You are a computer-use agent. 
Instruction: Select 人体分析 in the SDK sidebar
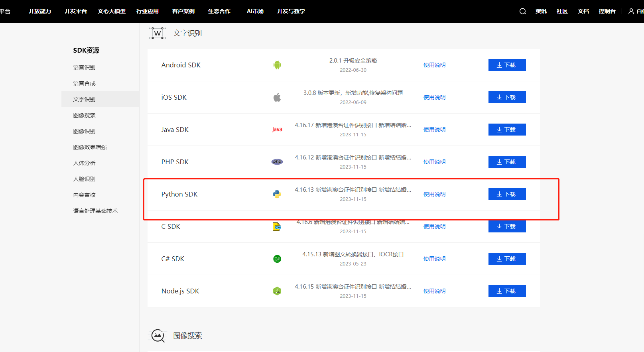point(84,163)
